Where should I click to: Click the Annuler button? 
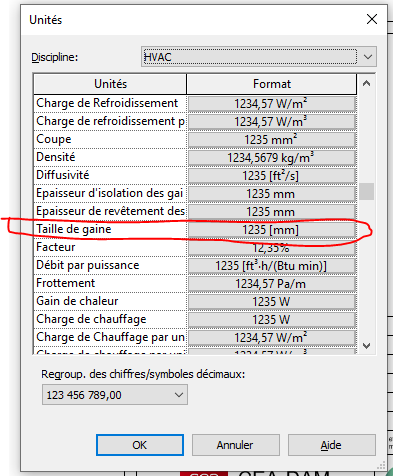(235, 445)
